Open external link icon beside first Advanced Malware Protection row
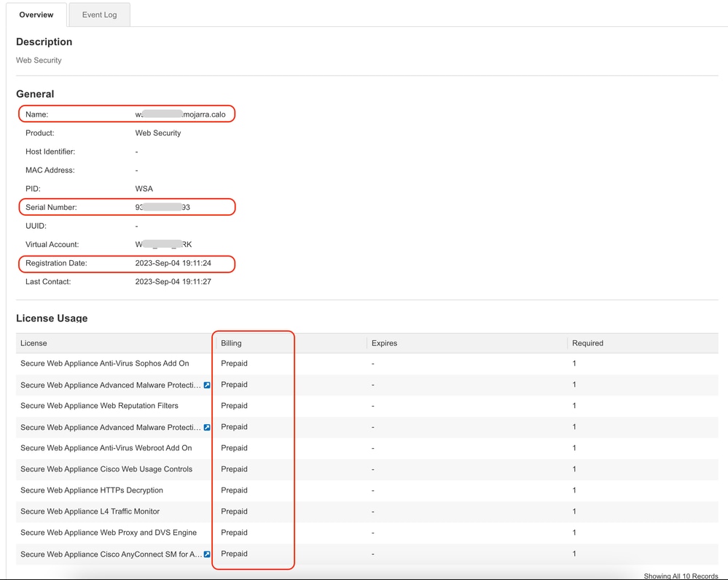This screenshot has height=580, width=728. pyautogui.click(x=207, y=385)
